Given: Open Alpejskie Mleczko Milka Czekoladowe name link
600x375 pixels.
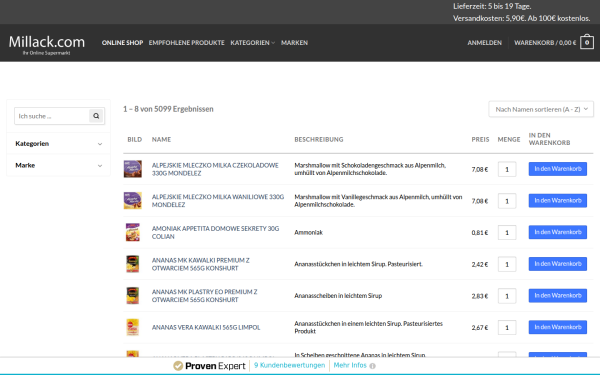Looking at the screenshot, I should click(x=215, y=169).
